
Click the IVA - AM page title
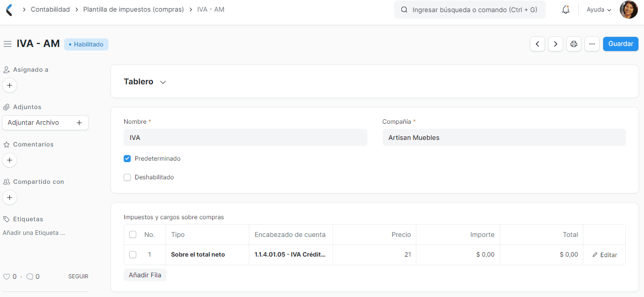click(x=38, y=44)
